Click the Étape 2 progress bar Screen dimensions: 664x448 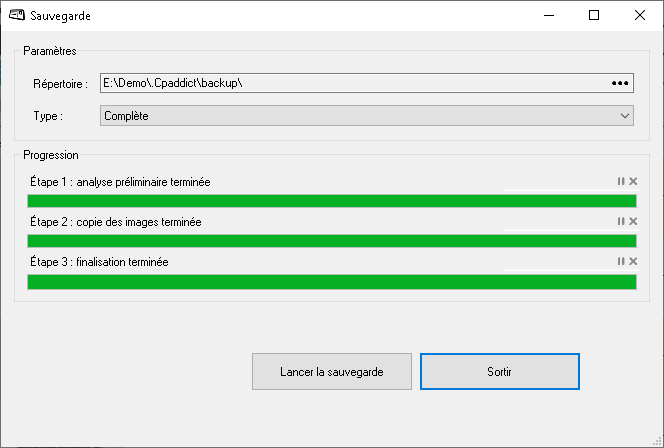(331, 241)
